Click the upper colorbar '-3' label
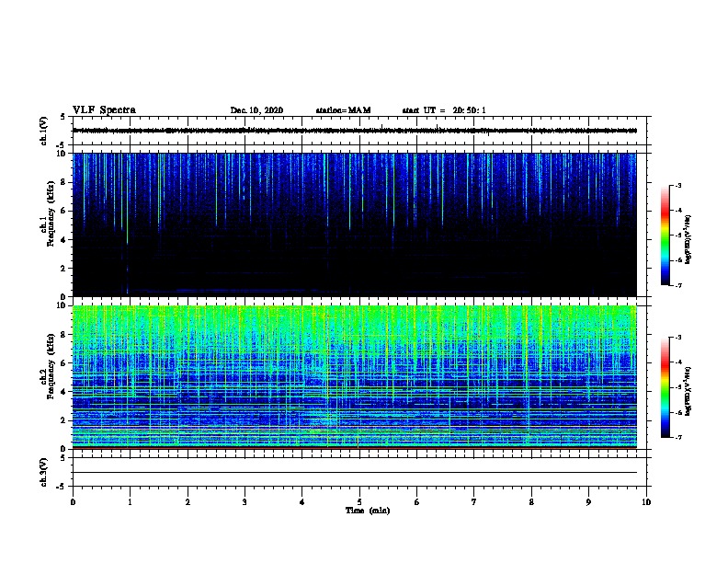728x563 pixels. point(678,185)
